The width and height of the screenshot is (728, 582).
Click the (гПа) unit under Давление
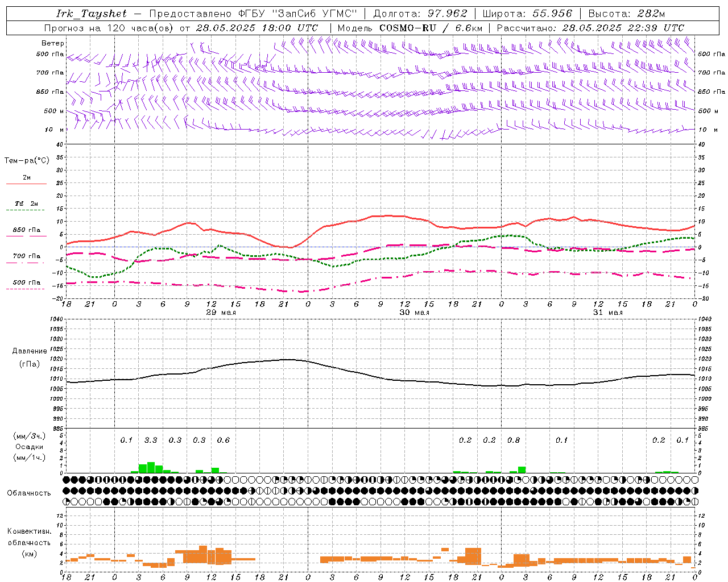tap(30, 364)
